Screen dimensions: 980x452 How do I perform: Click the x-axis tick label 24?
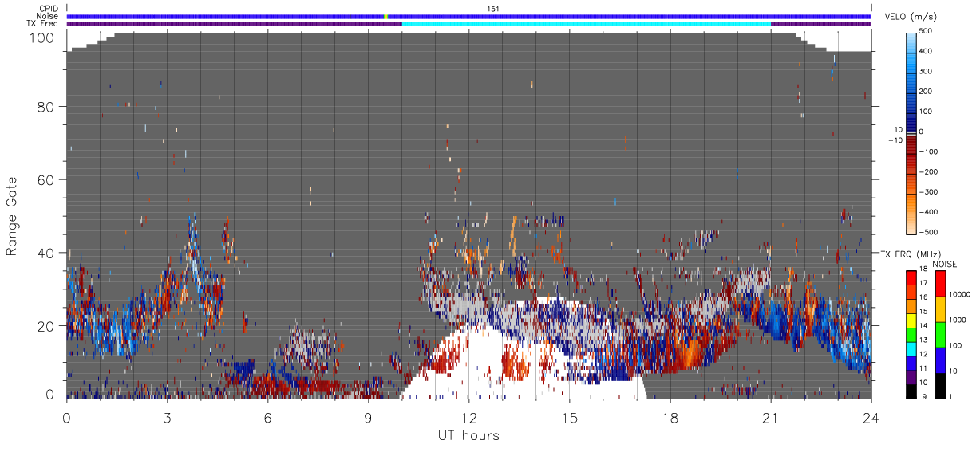click(871, 418)
